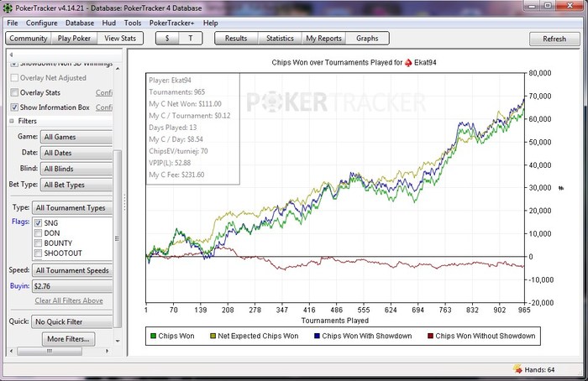Open the Results view
The height and width of the screenshot is (381, 588).
point(236,39)
